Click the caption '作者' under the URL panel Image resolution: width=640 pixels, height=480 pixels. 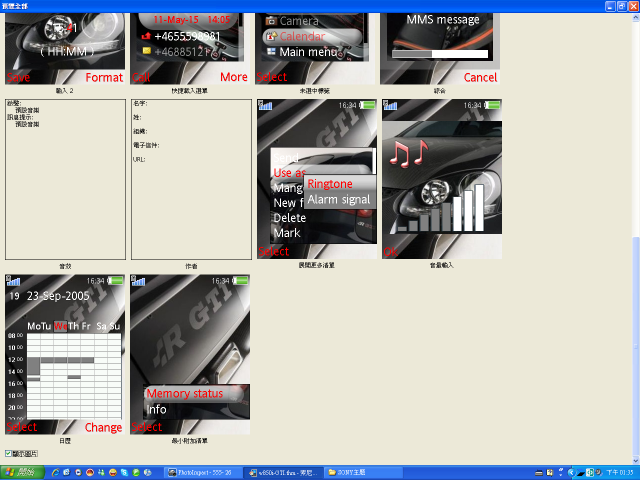(x=191, y=266)
